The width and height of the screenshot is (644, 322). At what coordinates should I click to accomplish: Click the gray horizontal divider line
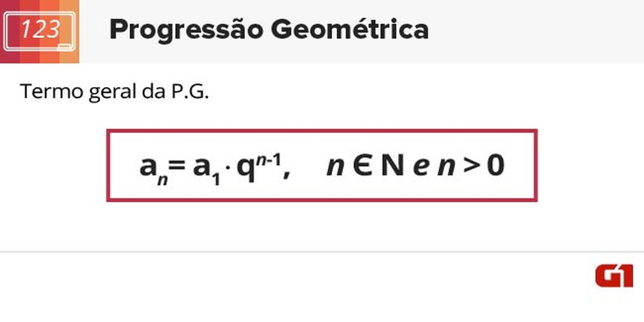click(322, 251)
